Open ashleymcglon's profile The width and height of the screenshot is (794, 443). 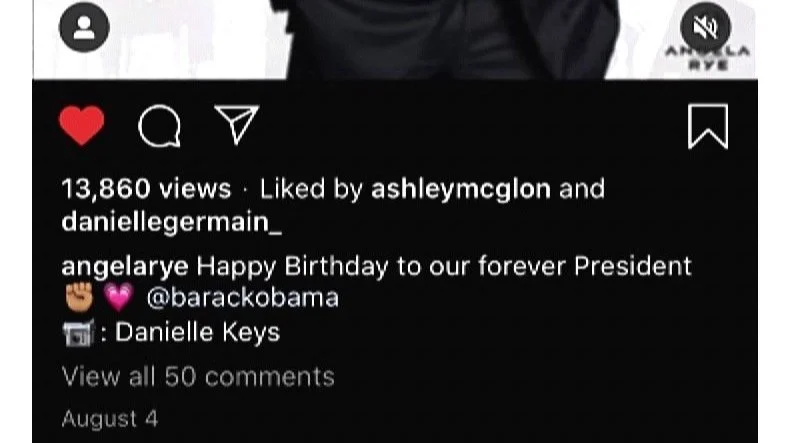[461, 190]
